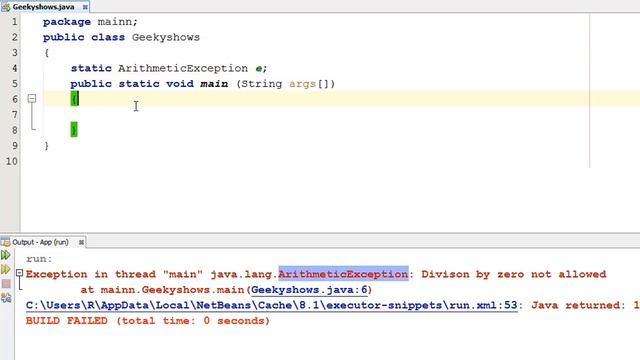Click the main method signature on line 5
This screenshot has width=640, height=360.
click(x=202, y=84)
